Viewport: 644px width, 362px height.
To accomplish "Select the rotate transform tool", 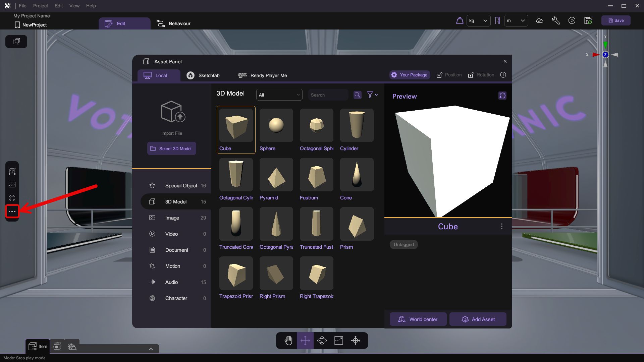I will [x=322, y=341].
